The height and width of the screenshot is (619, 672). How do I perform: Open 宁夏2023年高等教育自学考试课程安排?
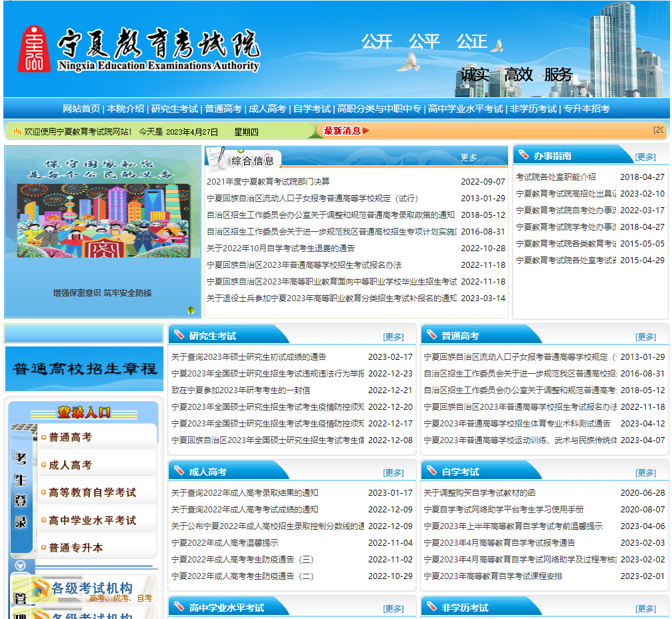coord(493,576)
